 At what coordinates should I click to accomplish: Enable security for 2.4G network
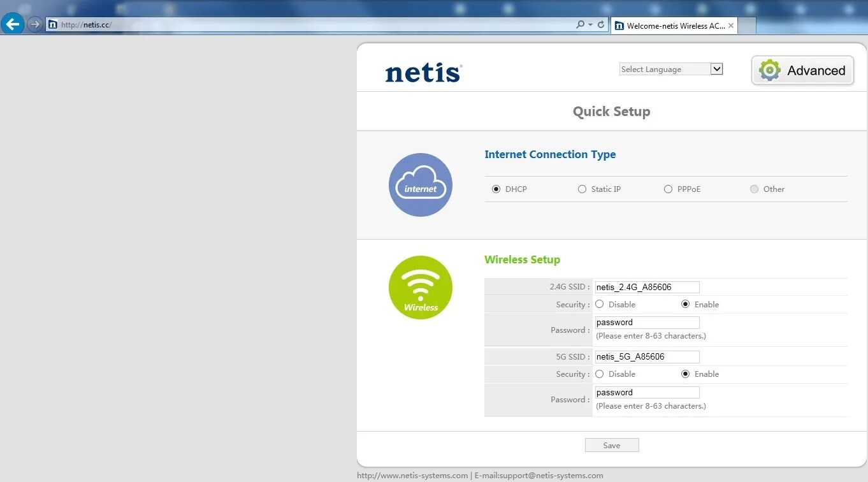[x=686, y=304]
